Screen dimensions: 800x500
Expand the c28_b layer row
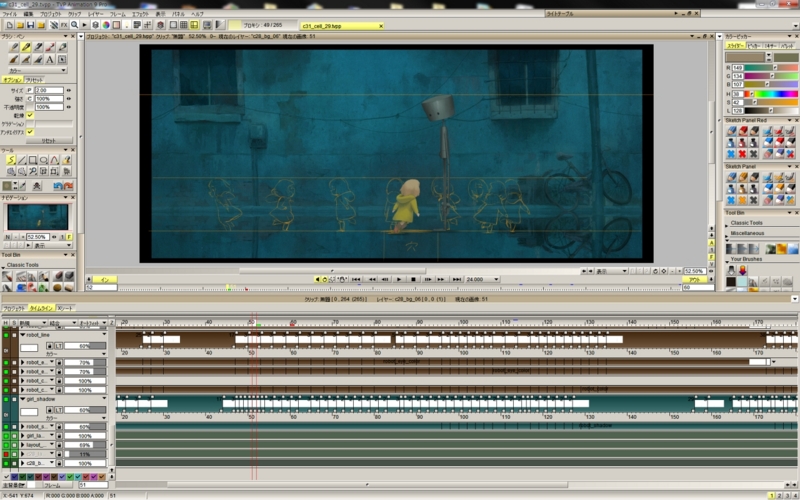tap(22, 463)
